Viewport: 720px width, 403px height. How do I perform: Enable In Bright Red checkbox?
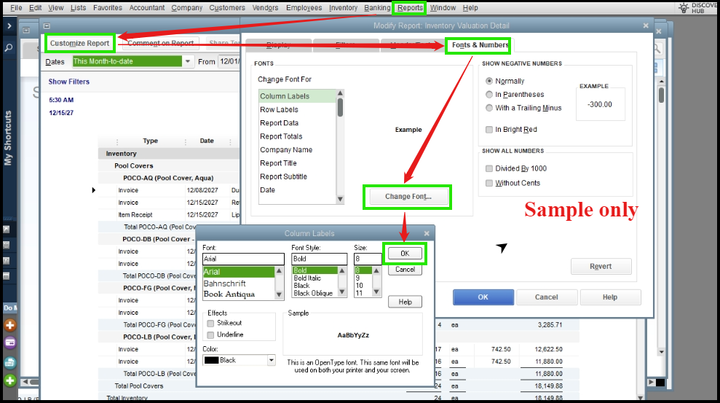(489, 129)
